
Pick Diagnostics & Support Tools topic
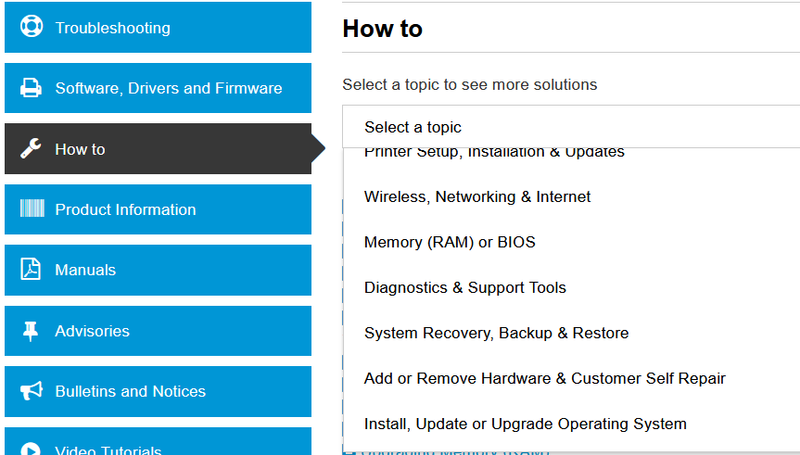465,288
